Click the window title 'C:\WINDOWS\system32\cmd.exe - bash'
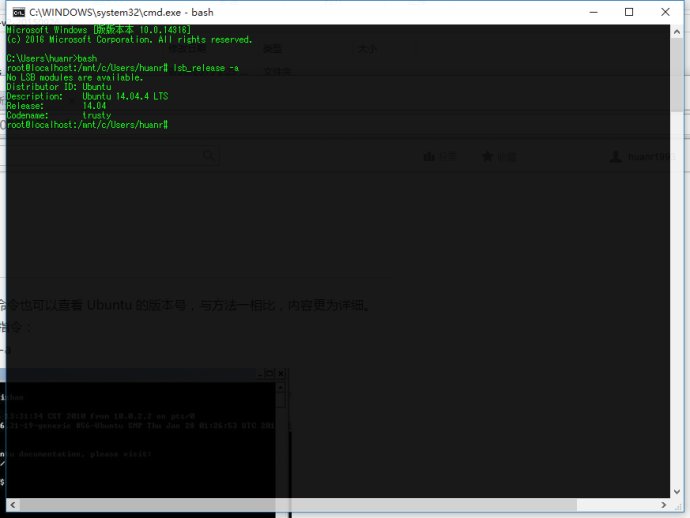Viewport: 690px width, 518px height. coord(121,12)
